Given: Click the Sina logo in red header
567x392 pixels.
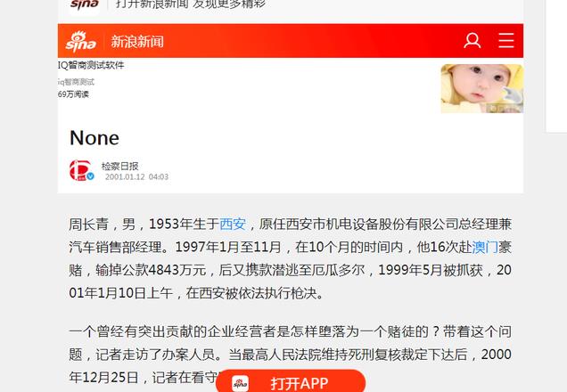Looking at the screenshot, I should pyautogui.click(x=80, y=41).
